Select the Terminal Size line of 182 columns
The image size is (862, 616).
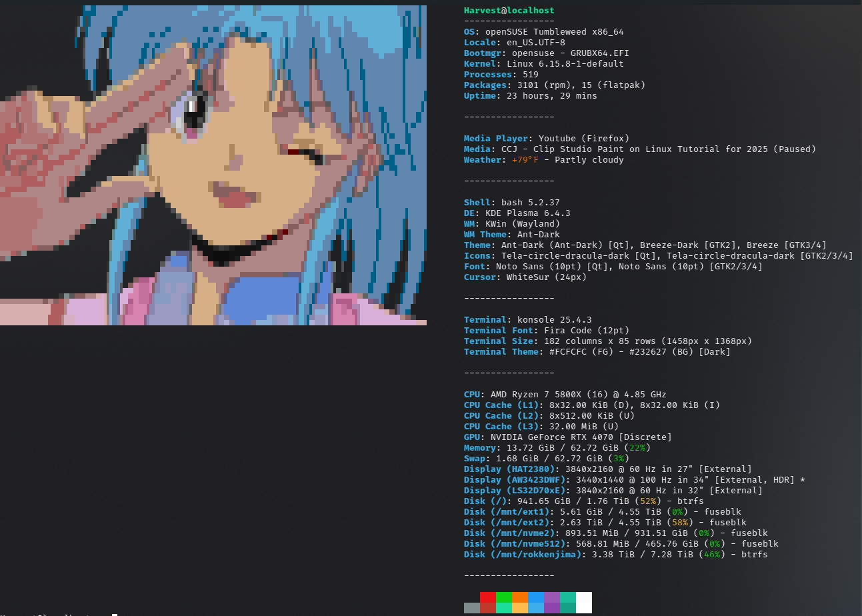tap(608, 341)
